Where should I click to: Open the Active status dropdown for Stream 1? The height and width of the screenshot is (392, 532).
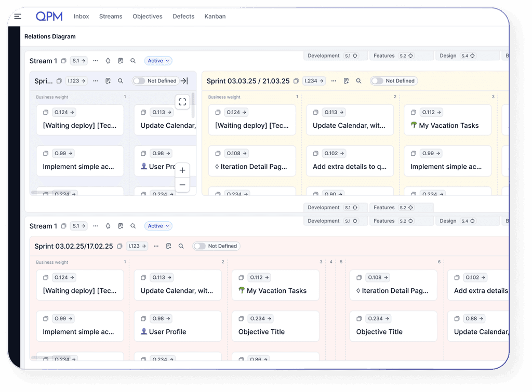click(157, 61)
